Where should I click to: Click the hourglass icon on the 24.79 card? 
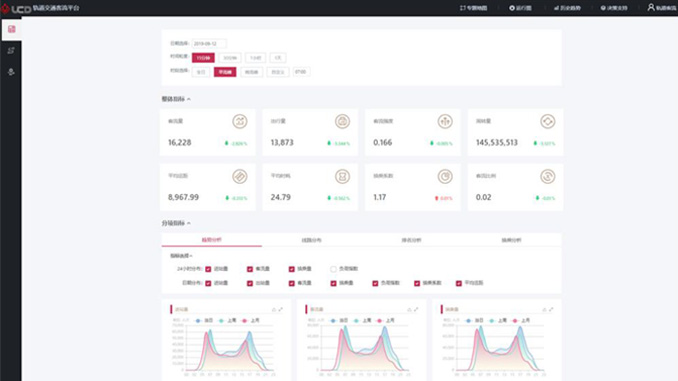point(342,176)
